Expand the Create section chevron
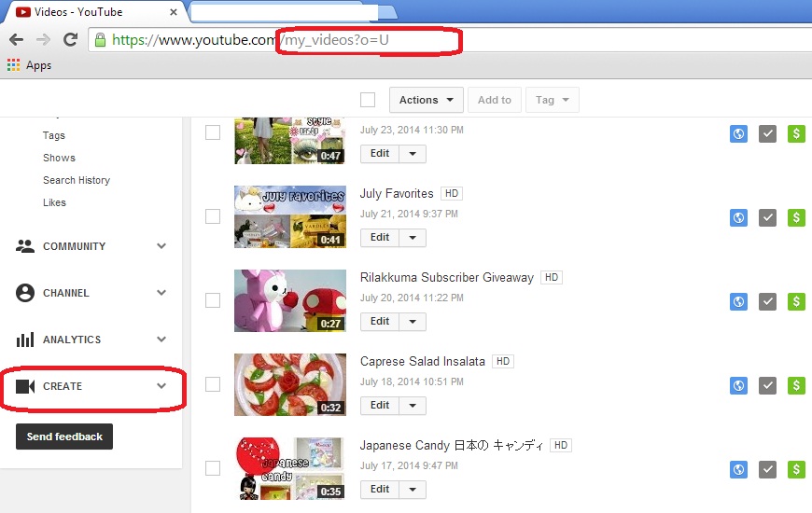This screenshot has height=513, width=812. pos(161,385)
